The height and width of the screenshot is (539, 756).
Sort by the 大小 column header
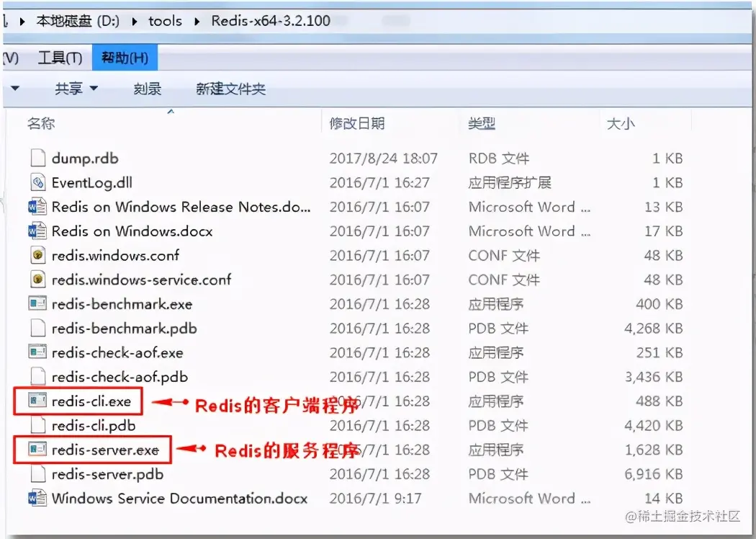621,123
